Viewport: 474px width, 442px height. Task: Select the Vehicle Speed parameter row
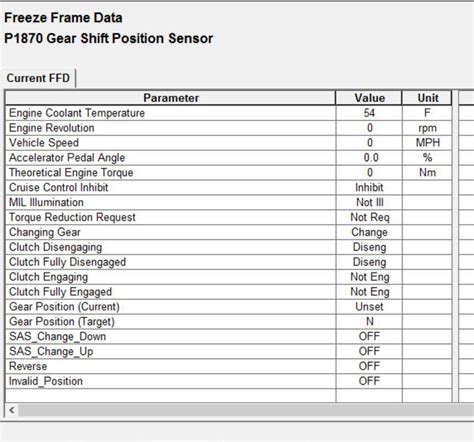[x=229, y=143]
